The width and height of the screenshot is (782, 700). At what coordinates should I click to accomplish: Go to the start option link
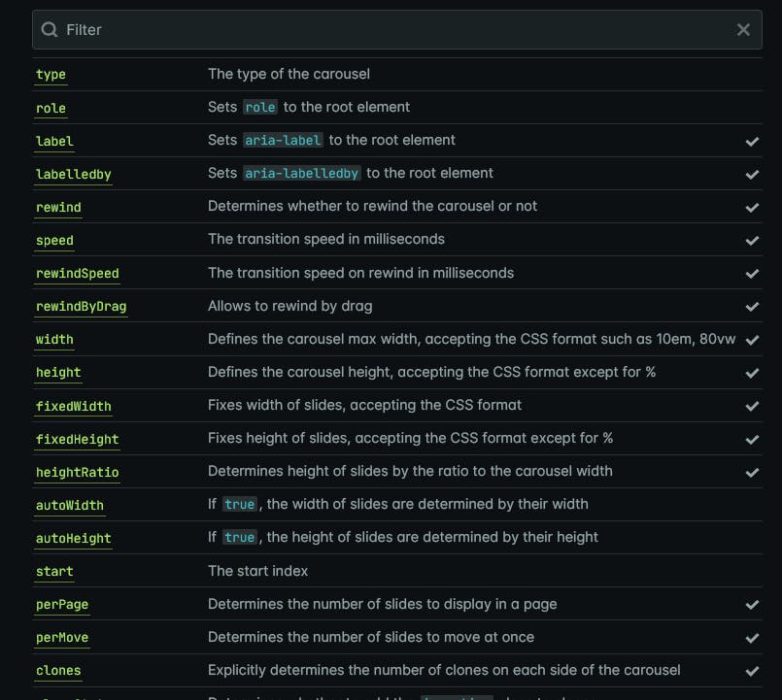coord(54,572)
